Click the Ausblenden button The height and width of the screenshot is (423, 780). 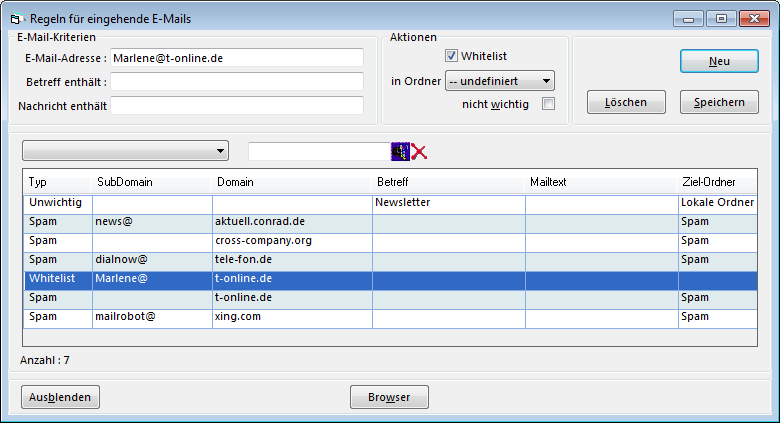point(60,397)
